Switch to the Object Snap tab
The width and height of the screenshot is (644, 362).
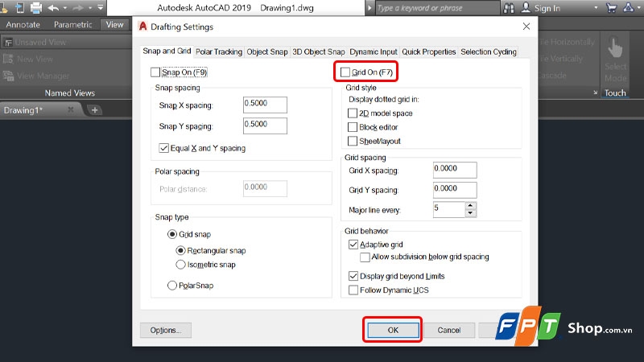pyautogui.click(x=267, y=51)
